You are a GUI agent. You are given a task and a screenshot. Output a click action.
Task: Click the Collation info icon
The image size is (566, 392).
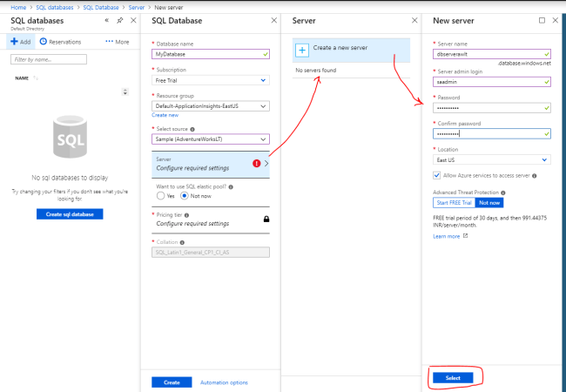[182, 242]
